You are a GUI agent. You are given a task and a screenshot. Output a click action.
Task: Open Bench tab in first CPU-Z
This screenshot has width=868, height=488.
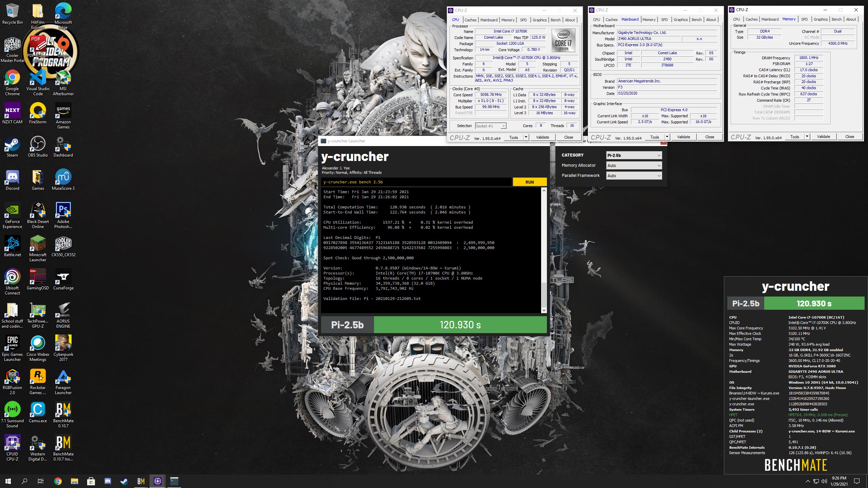coord(555,20)
